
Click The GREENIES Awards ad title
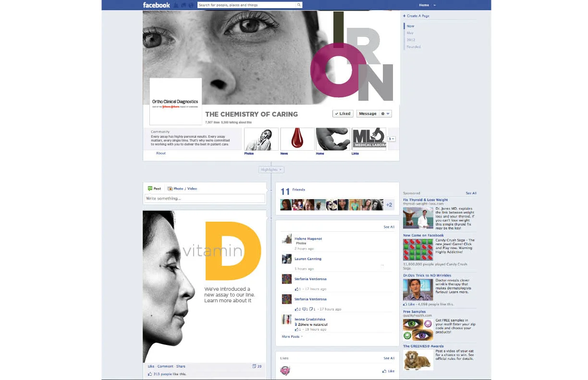(423, 346)
